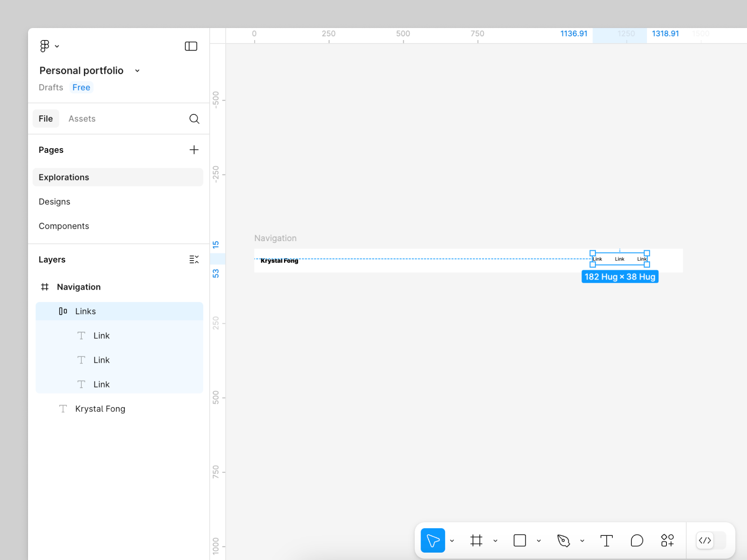This screenshot has height=560, width=747.
Task: Select the Krystal Fong text layer
Action: coord(100,409)
